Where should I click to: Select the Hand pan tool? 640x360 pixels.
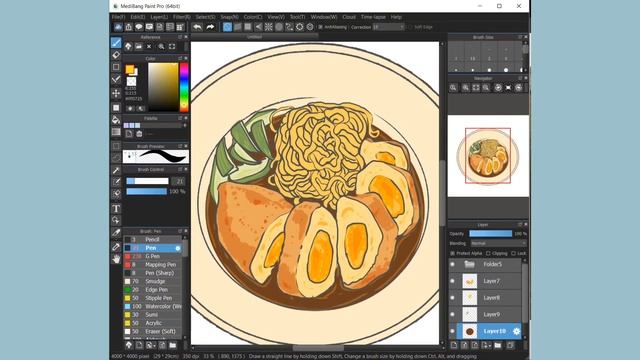tap(116, 259)
